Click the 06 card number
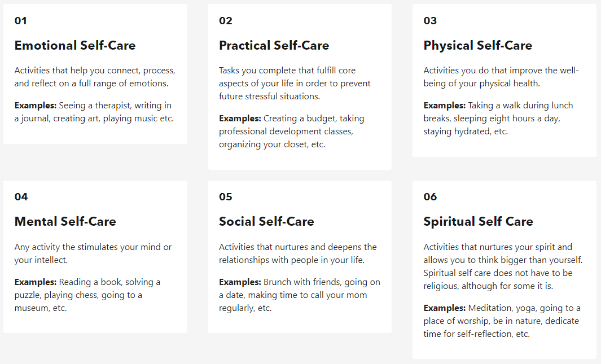 [x=430, y=197]
